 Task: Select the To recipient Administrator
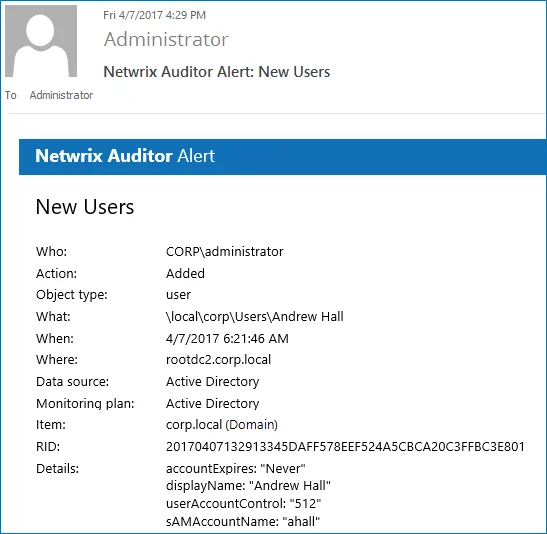(x=61, y=95)
